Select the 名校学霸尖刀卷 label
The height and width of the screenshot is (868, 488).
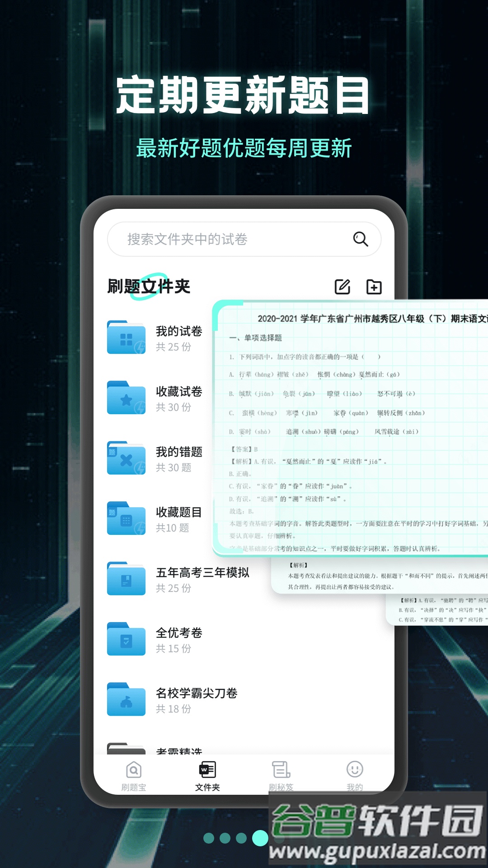197,693
